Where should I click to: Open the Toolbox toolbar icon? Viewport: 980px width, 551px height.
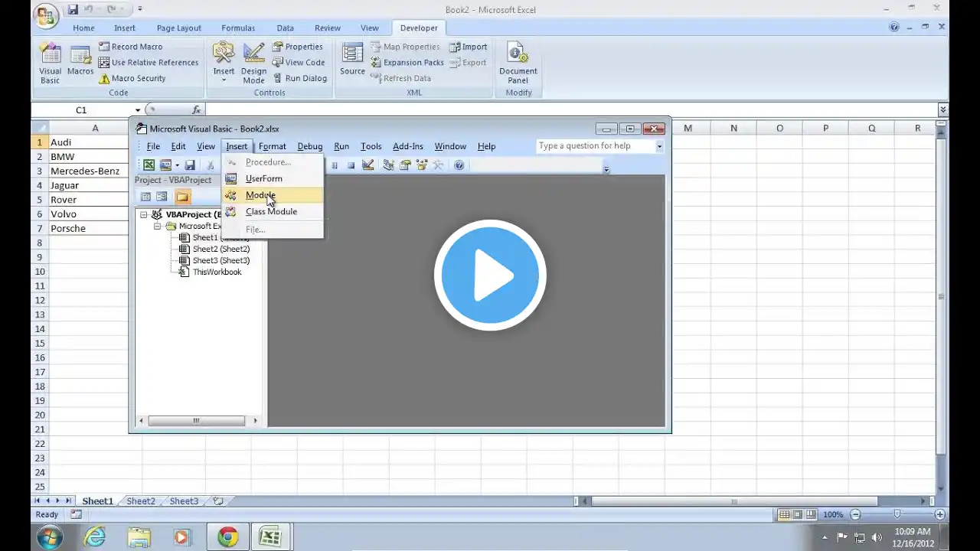click(439, 165)
